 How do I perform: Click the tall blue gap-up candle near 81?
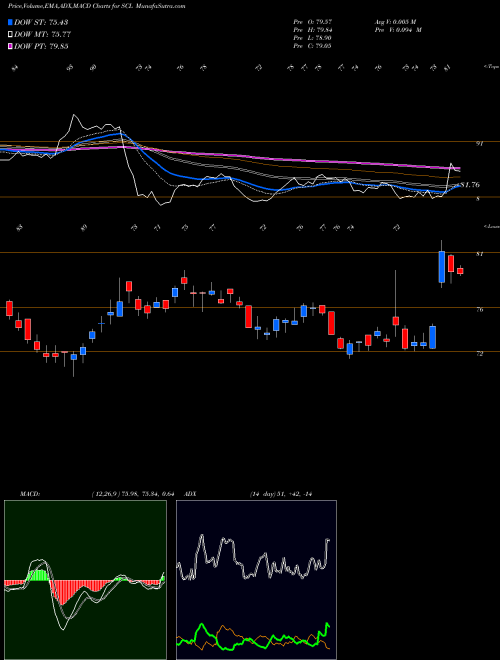(x=441, y=266)
